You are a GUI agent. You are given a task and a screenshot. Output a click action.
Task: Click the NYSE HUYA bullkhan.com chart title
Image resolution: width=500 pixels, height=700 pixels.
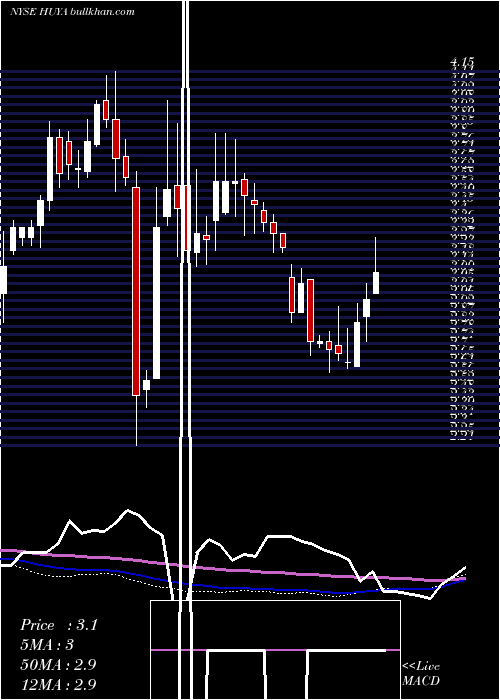pyautogui.click(x=72, y=12)
